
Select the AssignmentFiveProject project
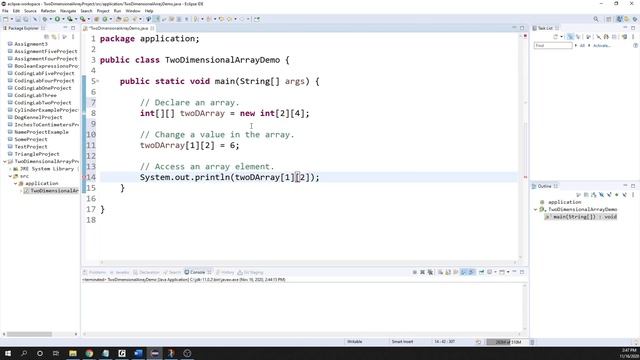click(46, 51)
